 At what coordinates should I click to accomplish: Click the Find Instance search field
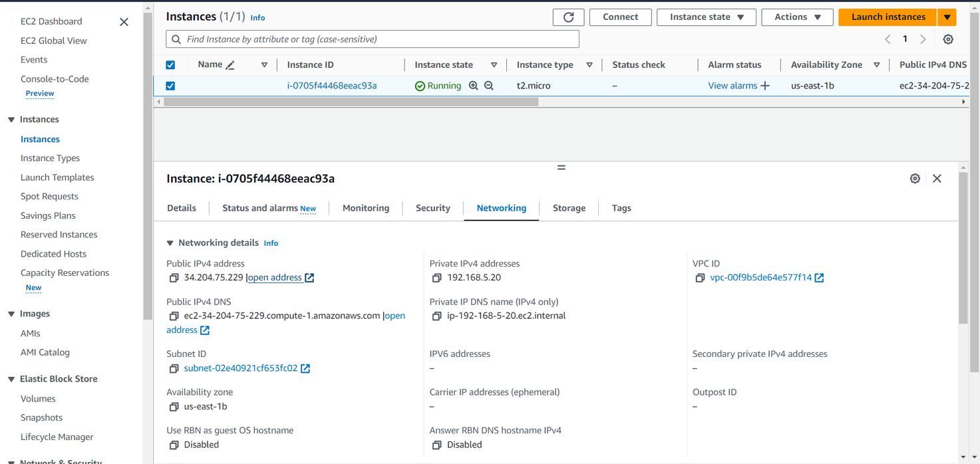click(373, 39)
